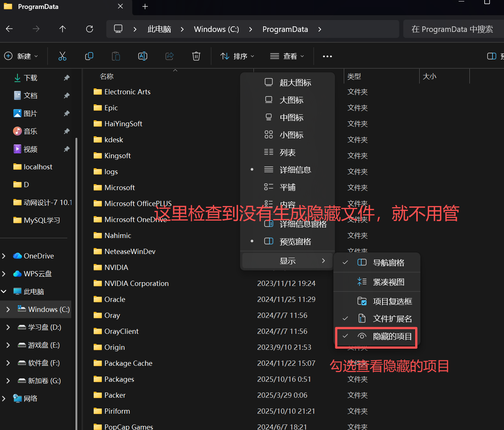Select 预览窗格 preview pane option
Viewport: 504px width, 430px height.
[x=288, y=241]
